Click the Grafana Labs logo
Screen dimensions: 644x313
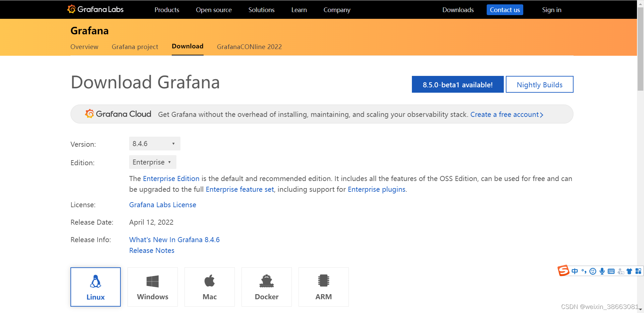pos(95,9)
